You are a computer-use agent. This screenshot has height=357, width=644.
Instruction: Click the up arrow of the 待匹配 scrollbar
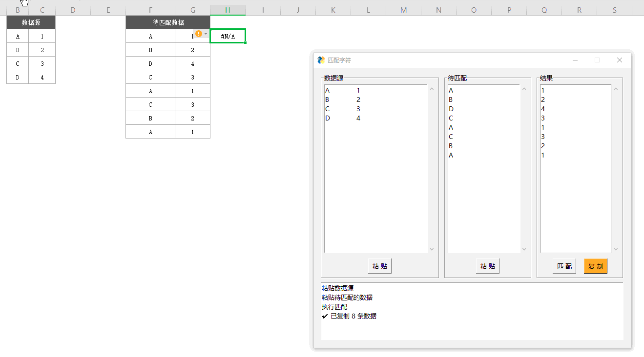(x=523, y=88)
